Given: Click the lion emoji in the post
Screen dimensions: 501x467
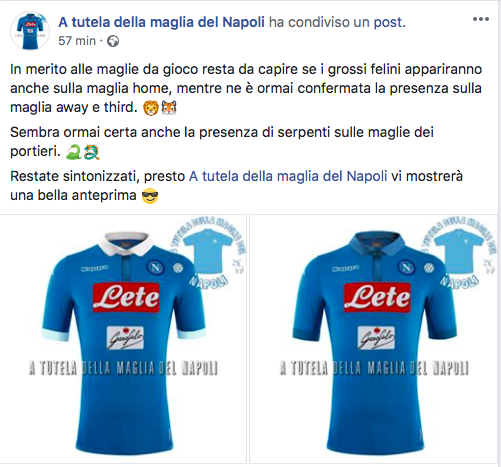Looking at the screenshot, I should coord(151,108).
